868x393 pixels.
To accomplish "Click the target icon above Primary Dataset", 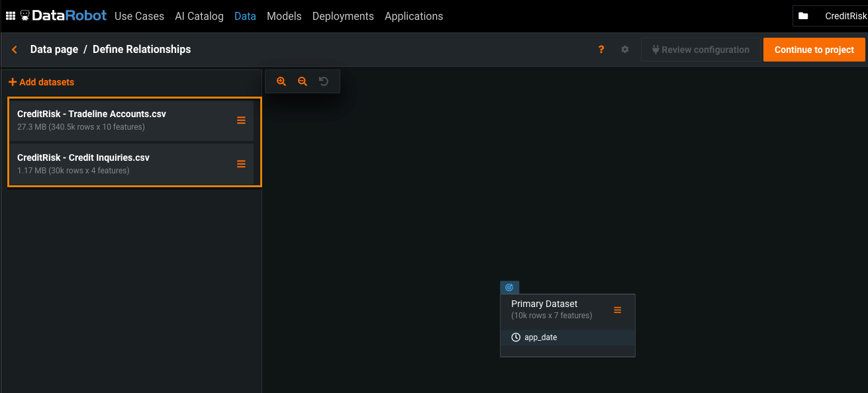I will (x=509, y=287).
